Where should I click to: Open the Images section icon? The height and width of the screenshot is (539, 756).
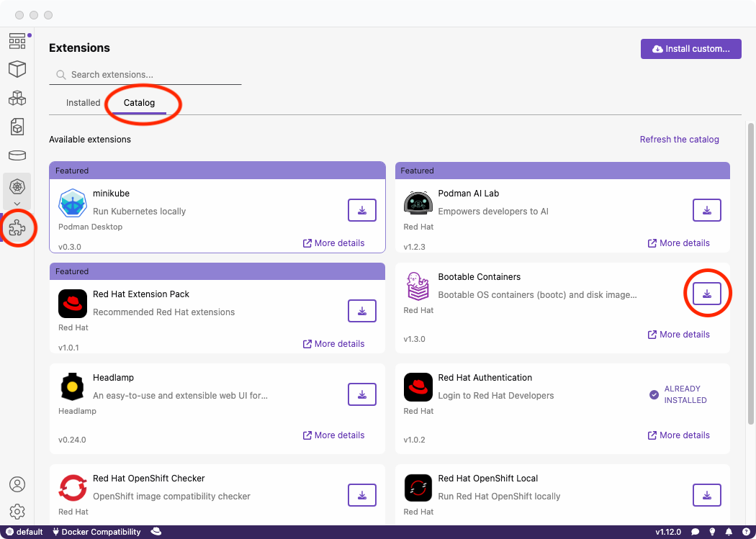[x=17, y=127]
